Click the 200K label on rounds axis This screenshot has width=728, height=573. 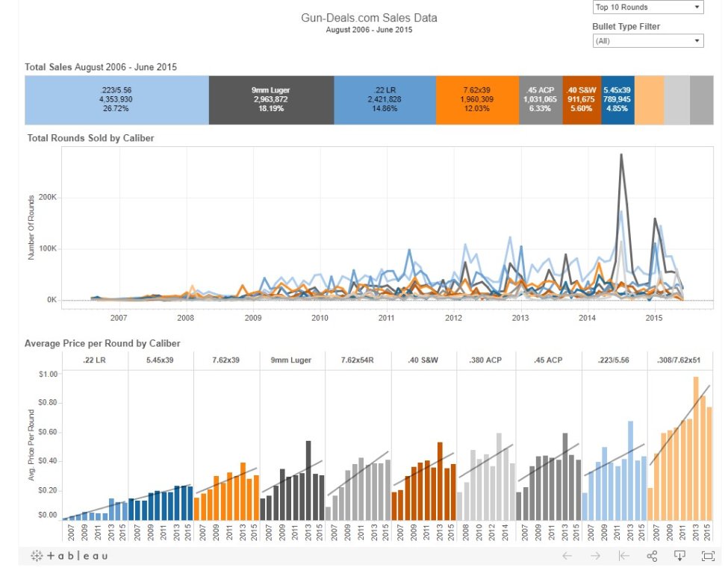48,197
